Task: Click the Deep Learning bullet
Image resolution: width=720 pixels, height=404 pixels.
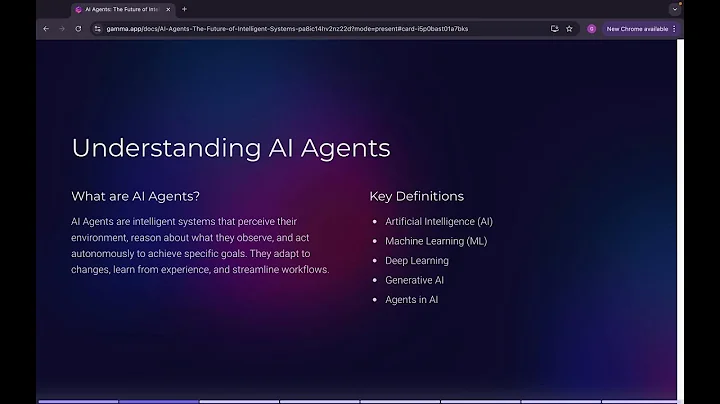Action: pos(416,260)
